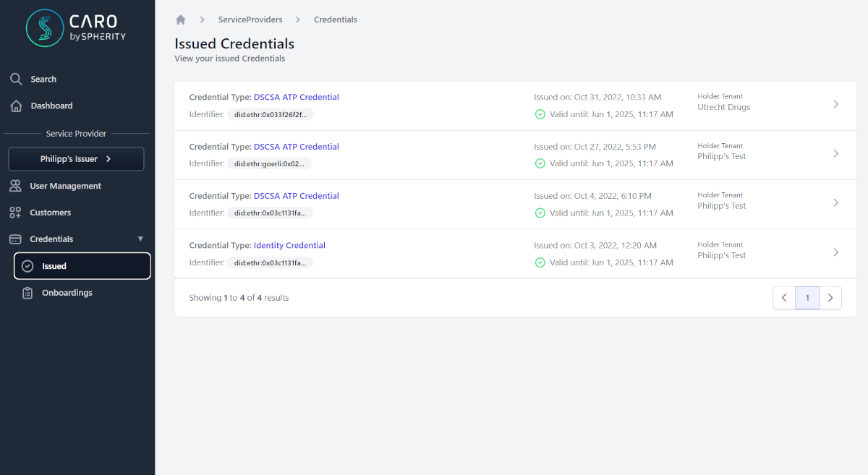
Task: Open DSCSA ATP Credential issued Oct 27
Action: (x=296, y=147)
